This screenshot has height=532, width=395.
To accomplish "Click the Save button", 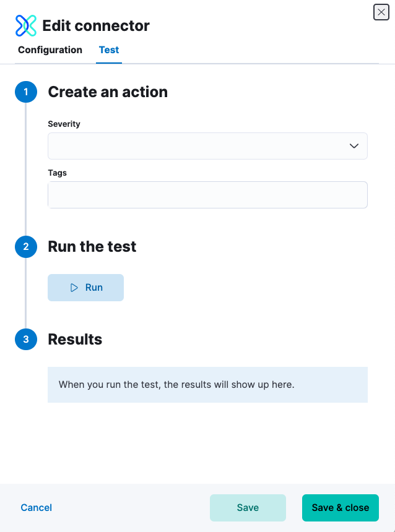I will pyautogui.click(x=248, y=507).
